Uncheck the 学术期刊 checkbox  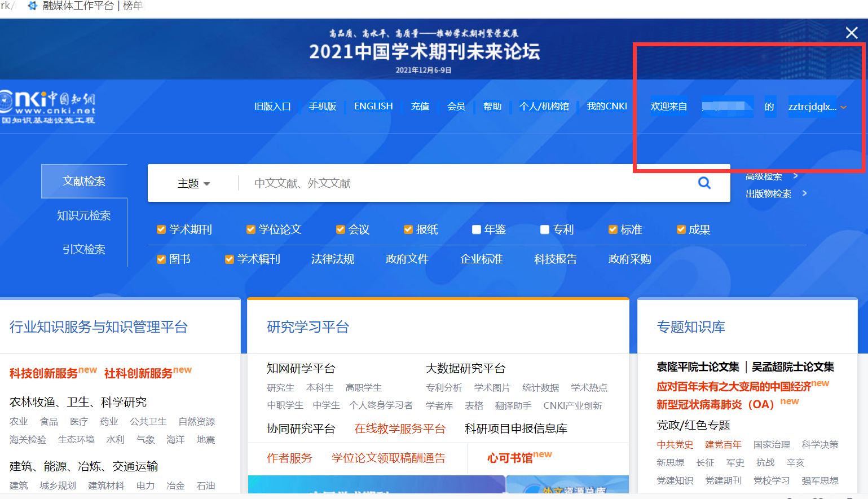point(161,229)
